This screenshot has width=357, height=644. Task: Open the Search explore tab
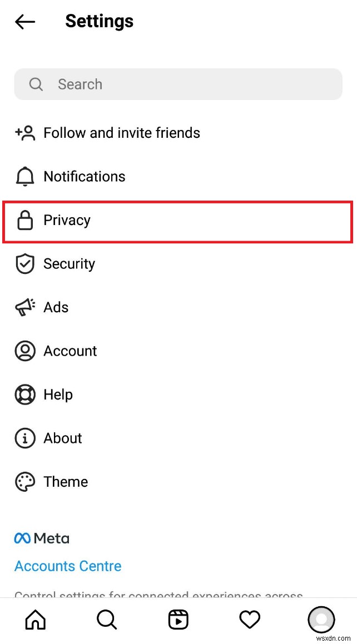107,620
